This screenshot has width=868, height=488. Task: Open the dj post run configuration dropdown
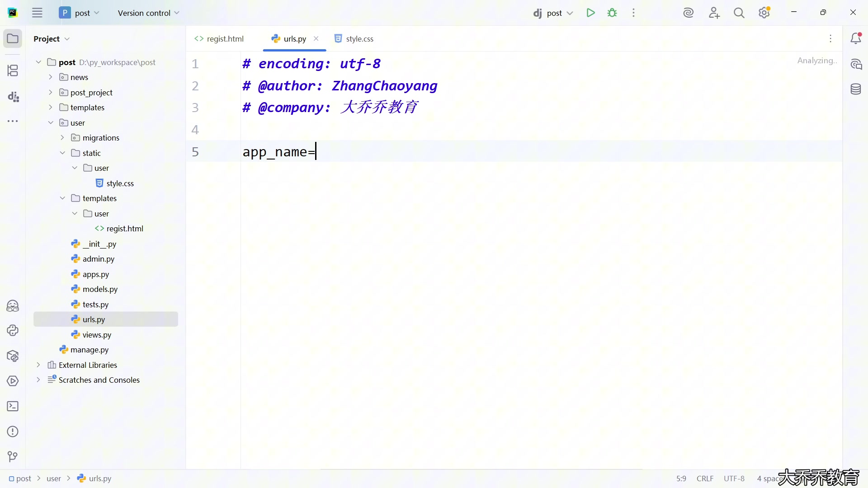click(x=553, y=13)
